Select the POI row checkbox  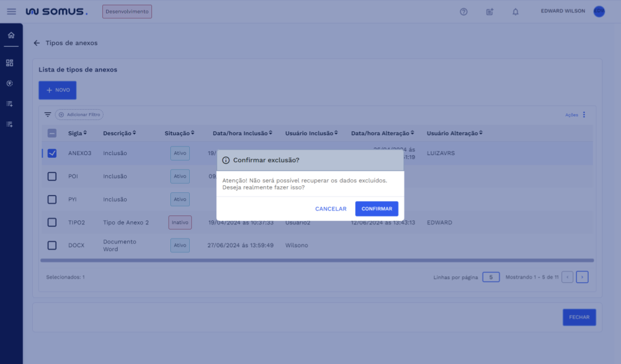click(x=52, y=176)
